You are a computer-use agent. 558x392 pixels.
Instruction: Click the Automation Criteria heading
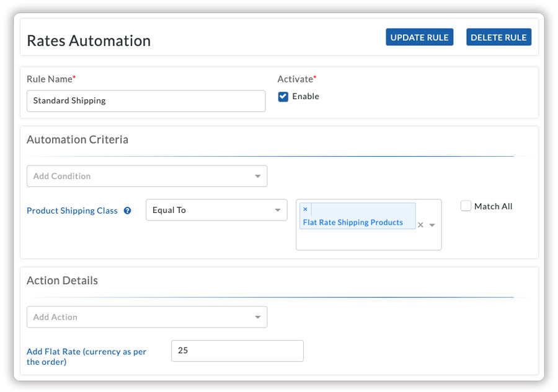(77, 140)
